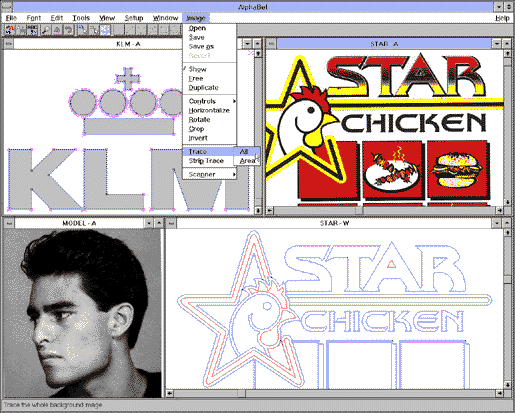The width and height of the screenshot is (515, 413).
Task: Click STAR - W horizontal scrollbar thumb
Action: (x=242, y=393)
